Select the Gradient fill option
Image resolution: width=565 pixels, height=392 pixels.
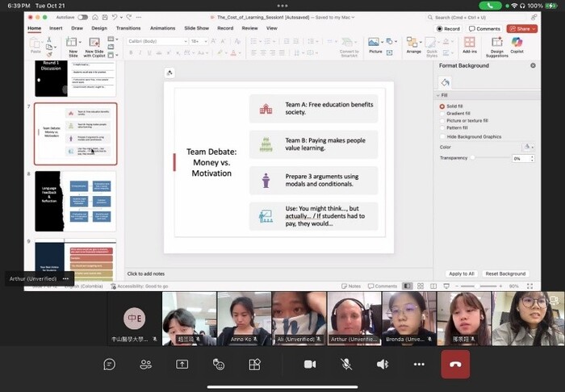(442, 114)
